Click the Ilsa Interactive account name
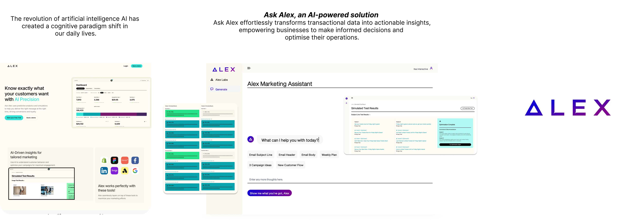 point(421,69)
